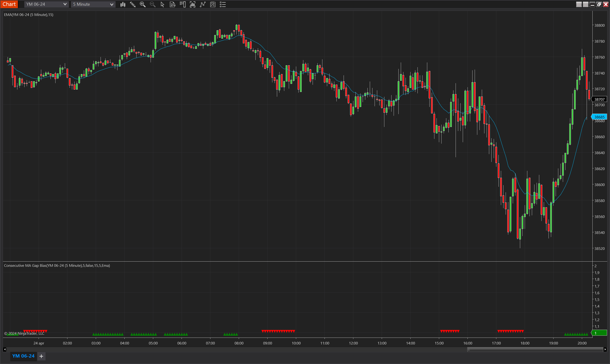Click the 12:00 time axis label
610x364 pixels.
(x=353, y=343)
